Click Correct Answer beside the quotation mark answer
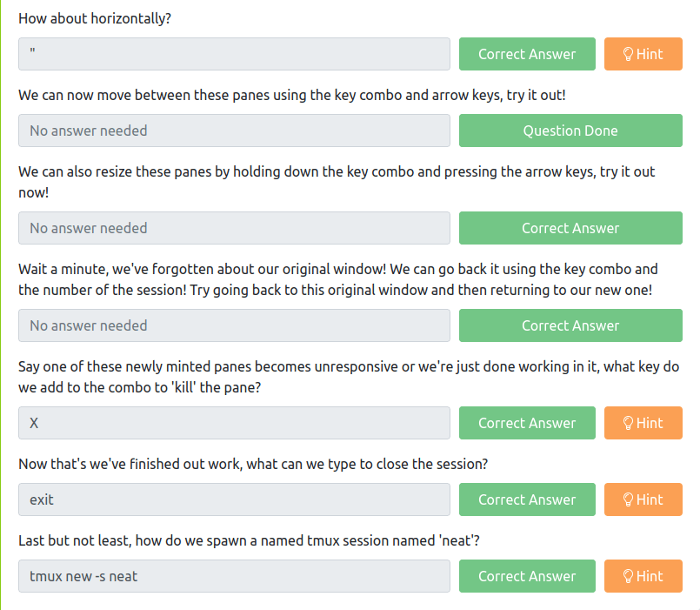This screenshot has width=700, height=610. pos(527,54)
